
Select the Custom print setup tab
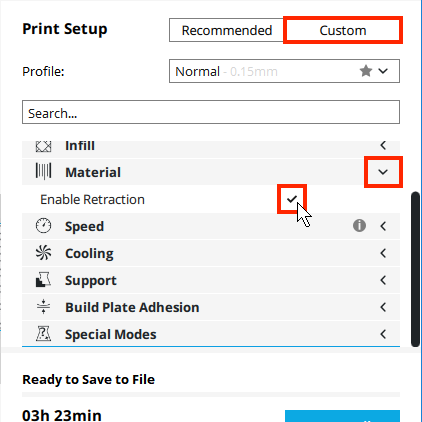coord(343,30)
